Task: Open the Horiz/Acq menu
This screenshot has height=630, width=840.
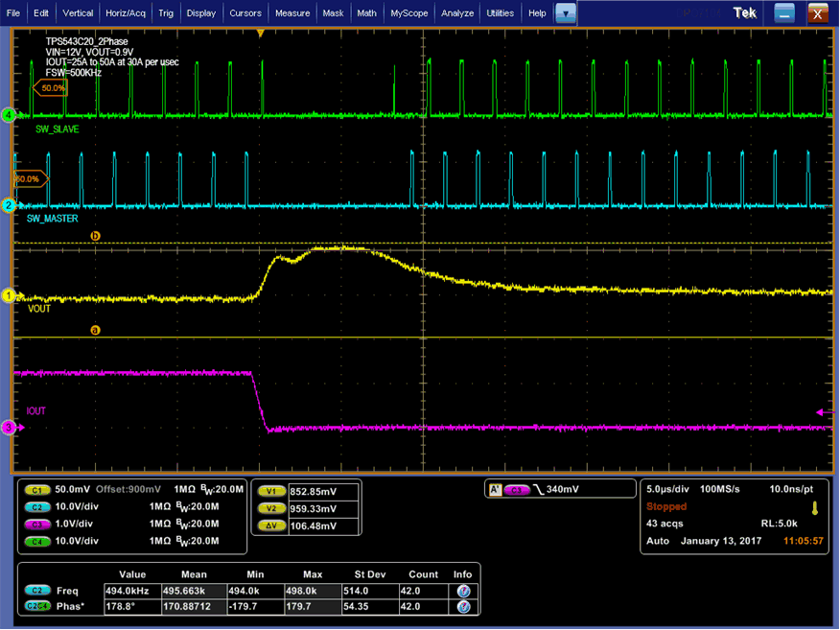Action: 125,13
